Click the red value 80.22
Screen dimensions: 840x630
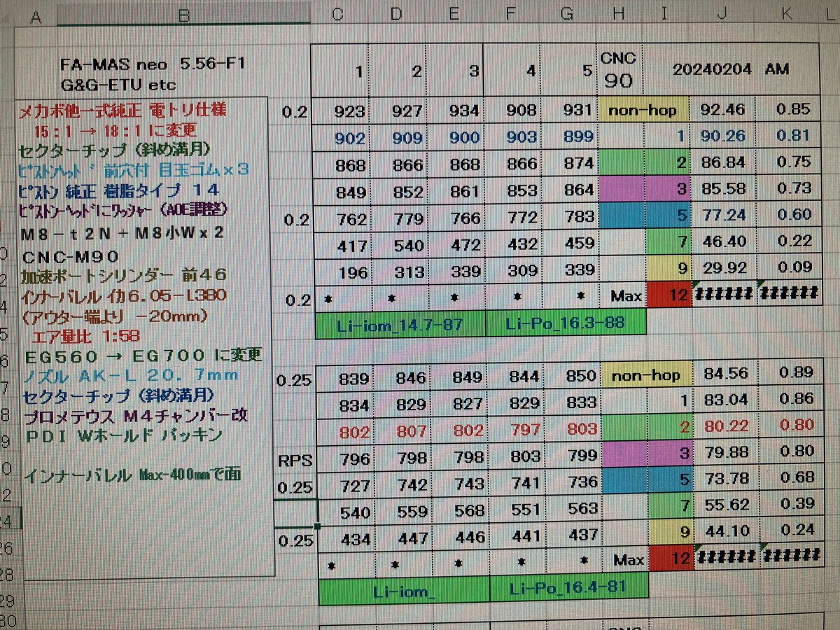click(x=728, y=426)
